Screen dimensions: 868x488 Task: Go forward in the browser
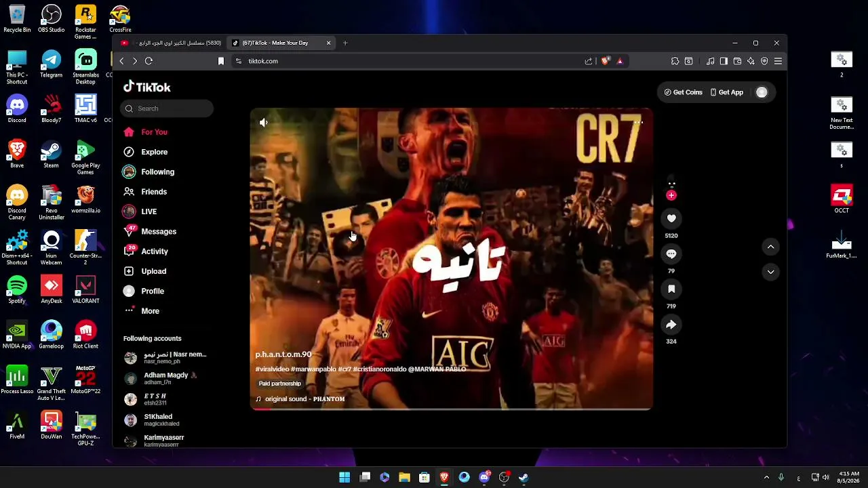point(135,61)
